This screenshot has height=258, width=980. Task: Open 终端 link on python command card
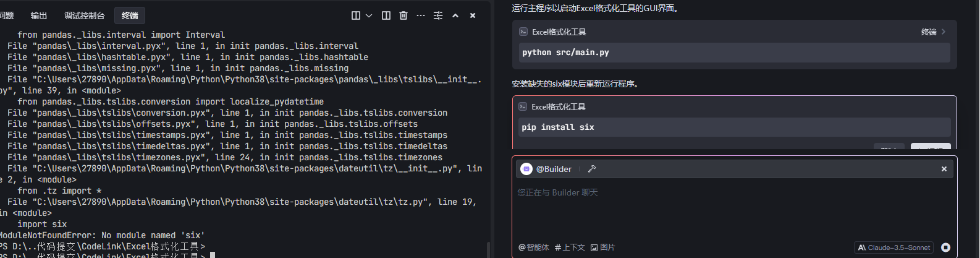click(x=933, y=32)
